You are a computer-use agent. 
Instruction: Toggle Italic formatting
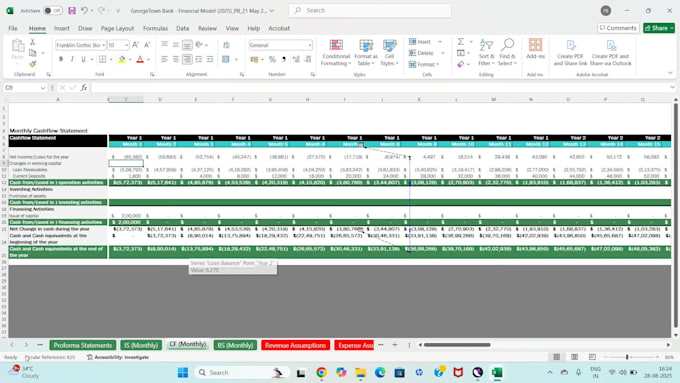click(x=72, y=59)
